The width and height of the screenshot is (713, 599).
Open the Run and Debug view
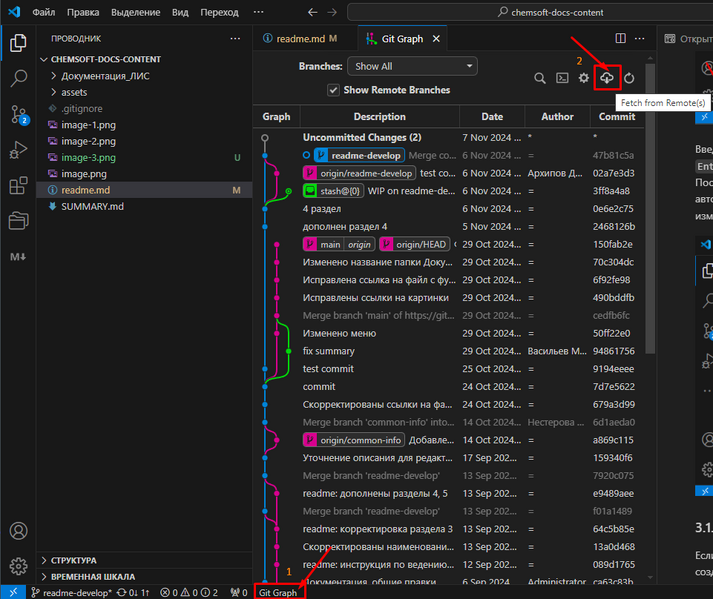[x=18, y=150]
